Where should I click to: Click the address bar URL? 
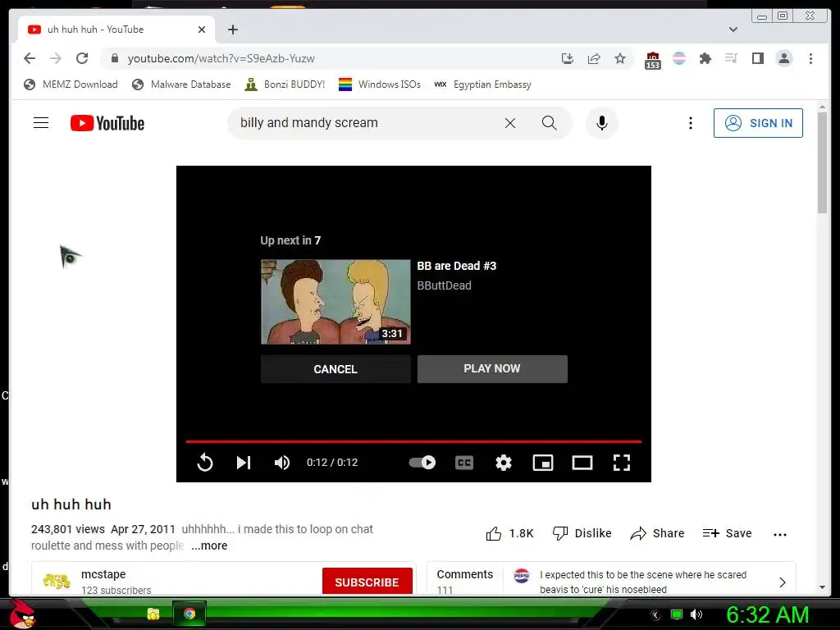[221, 58]
